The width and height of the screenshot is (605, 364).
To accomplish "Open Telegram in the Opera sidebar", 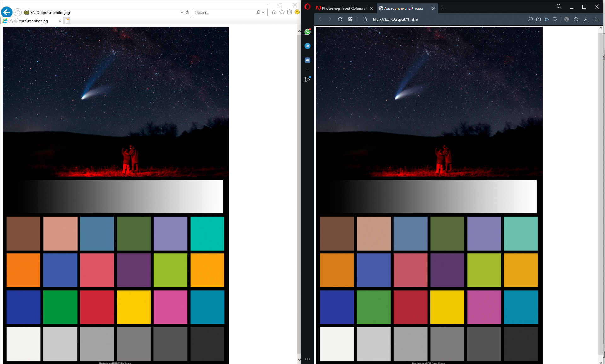I will 307,46.
